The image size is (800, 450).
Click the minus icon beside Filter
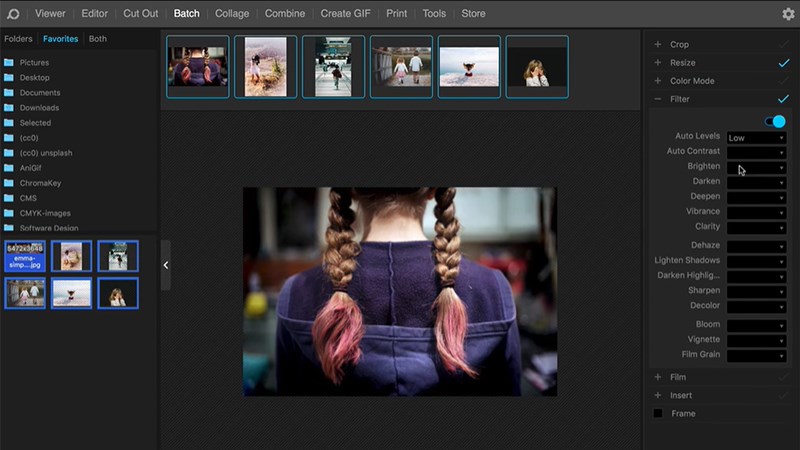pyautogui.click(x=657, y=99)
